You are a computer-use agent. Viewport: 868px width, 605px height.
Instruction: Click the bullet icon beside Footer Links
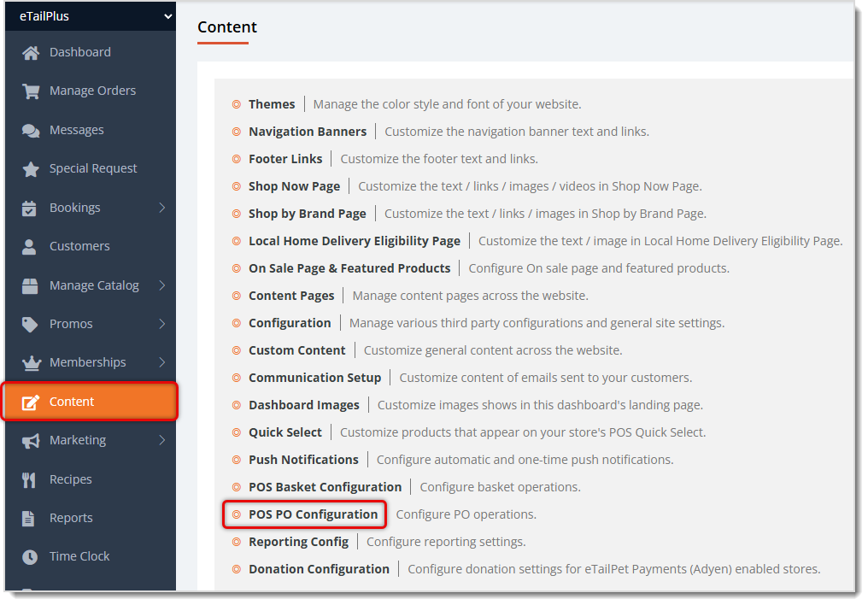click(x=237, y=159)
